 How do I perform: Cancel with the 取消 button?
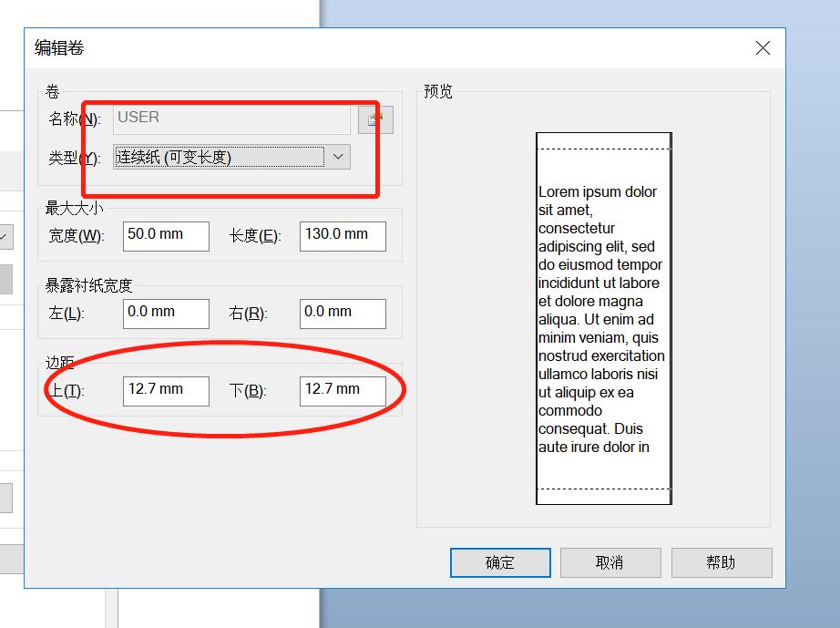point(610,562)
